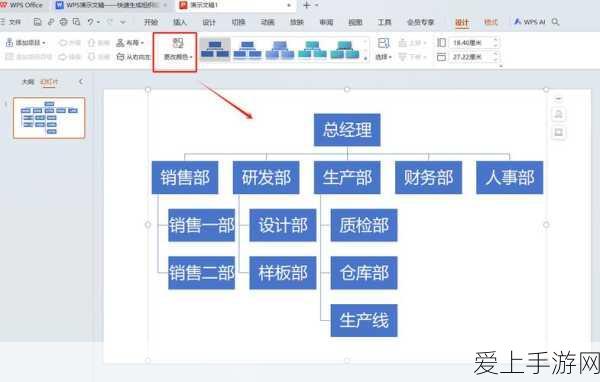The image size is (600, 382).
Task: Switch to the 开始 Home tab
Action: [151, 22]
